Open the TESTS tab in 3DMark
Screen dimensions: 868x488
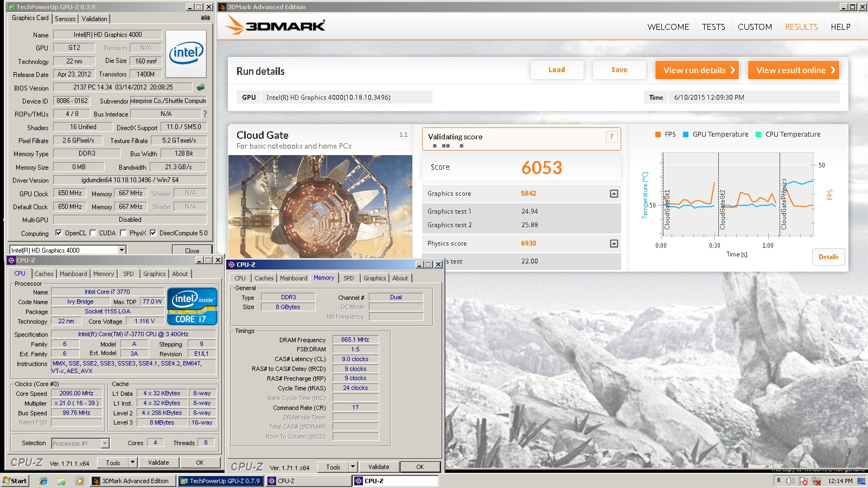713,27
